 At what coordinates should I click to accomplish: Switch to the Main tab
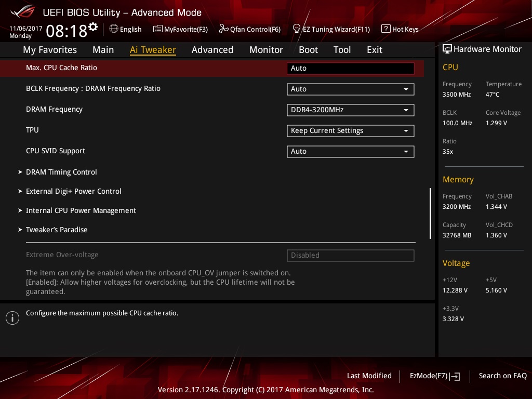pos(103,50)
